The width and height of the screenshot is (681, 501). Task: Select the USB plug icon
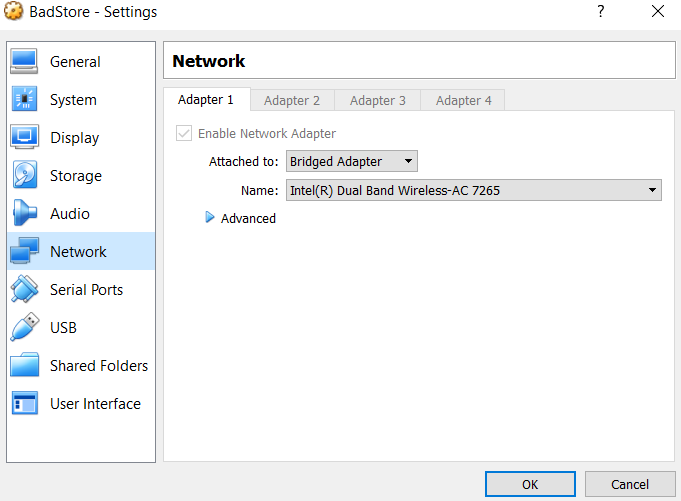coord(25,328)
